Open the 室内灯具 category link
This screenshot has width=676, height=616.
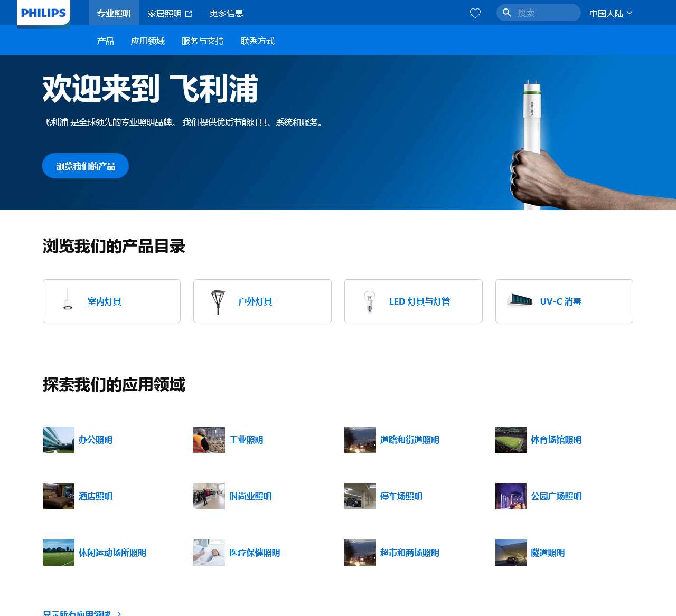point(111,301)
